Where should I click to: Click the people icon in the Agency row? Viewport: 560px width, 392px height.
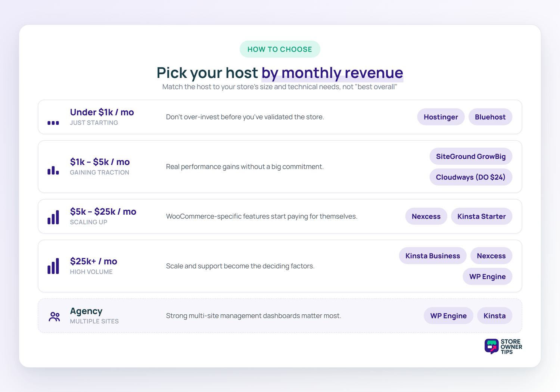[55, 317]
